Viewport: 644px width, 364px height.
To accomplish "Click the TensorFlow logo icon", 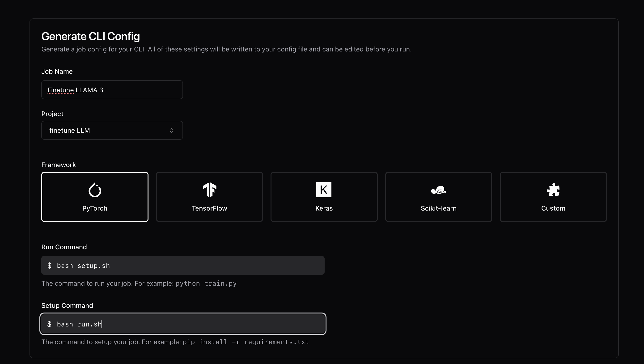I will [x=209, y=190].
